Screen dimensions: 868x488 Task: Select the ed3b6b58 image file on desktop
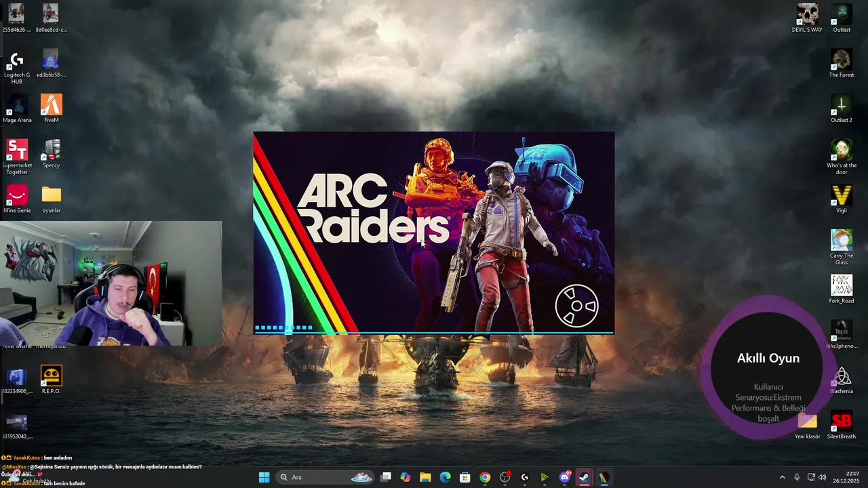pyautogui.click(x=52, y=64)
